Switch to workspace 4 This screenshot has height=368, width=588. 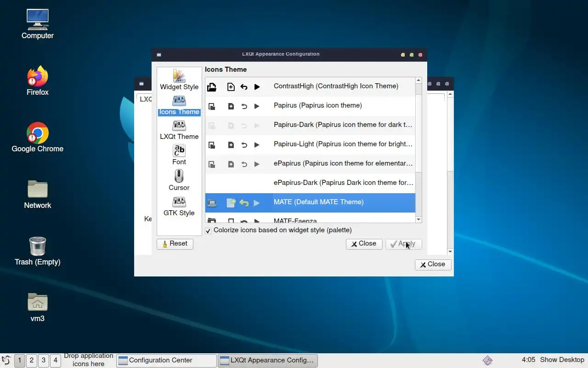pyautogui.click(x=56, y=361)
